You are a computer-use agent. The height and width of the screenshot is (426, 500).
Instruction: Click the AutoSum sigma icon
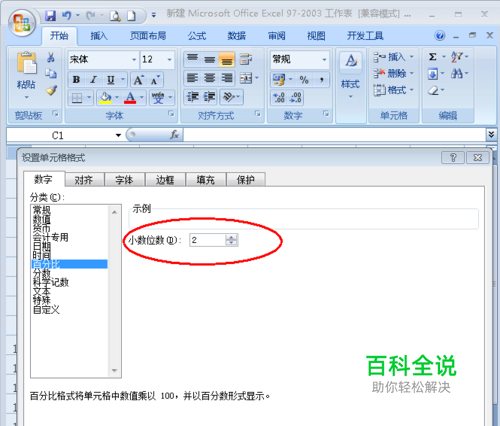click(433, 57)
